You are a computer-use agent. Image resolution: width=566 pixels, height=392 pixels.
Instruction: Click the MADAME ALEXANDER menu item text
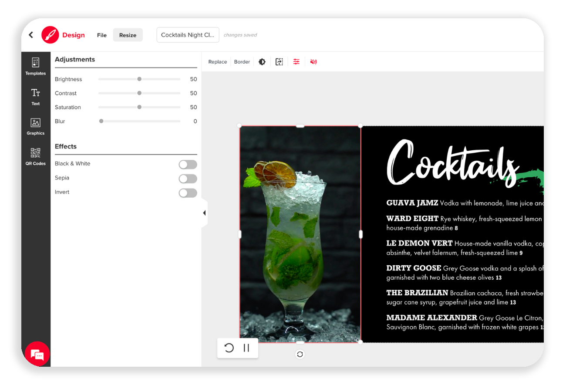(465, 322)
